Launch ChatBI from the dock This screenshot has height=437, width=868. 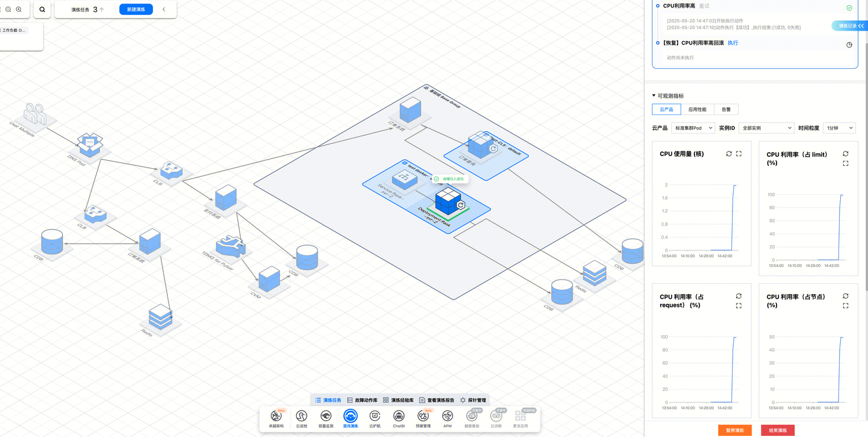coord(399,419)
